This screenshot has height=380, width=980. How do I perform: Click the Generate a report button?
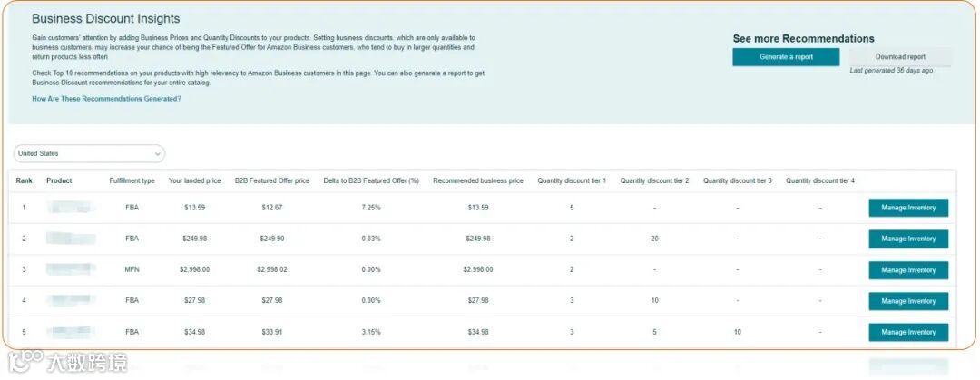point(786,57)
